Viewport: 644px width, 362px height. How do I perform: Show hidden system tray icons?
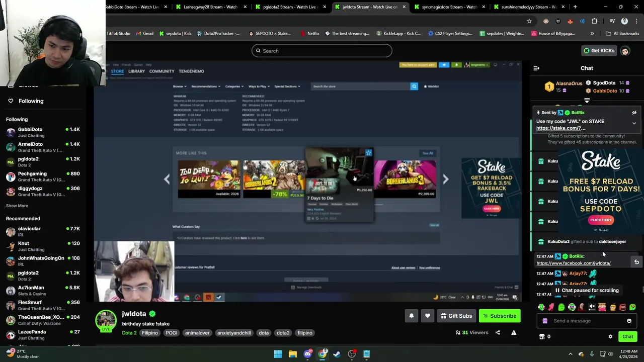click(570, 354)
